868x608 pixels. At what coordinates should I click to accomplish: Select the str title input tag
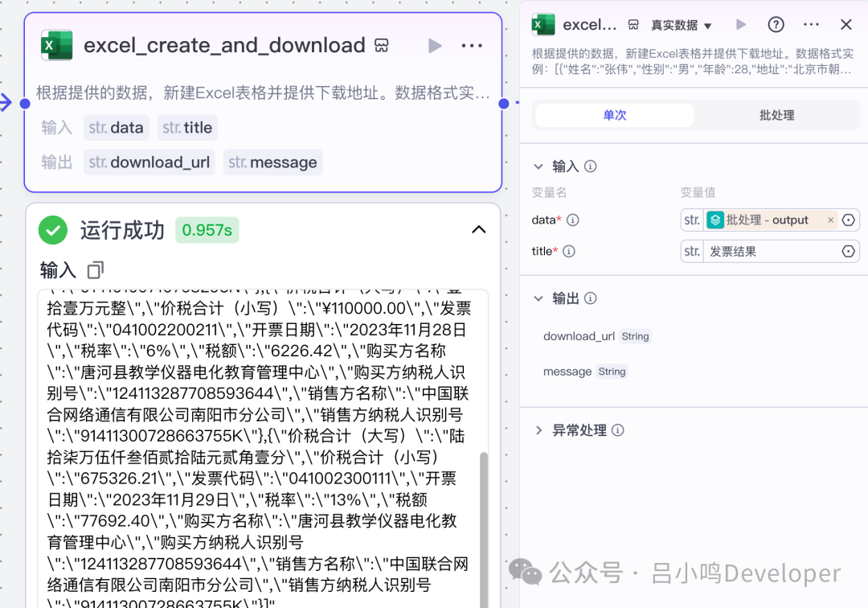tap(187, 128)
